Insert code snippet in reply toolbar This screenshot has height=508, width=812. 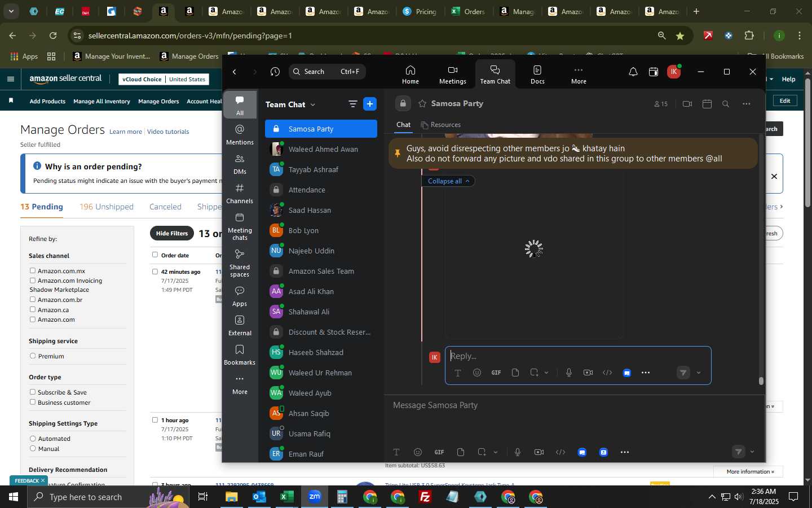click(607, 373)
